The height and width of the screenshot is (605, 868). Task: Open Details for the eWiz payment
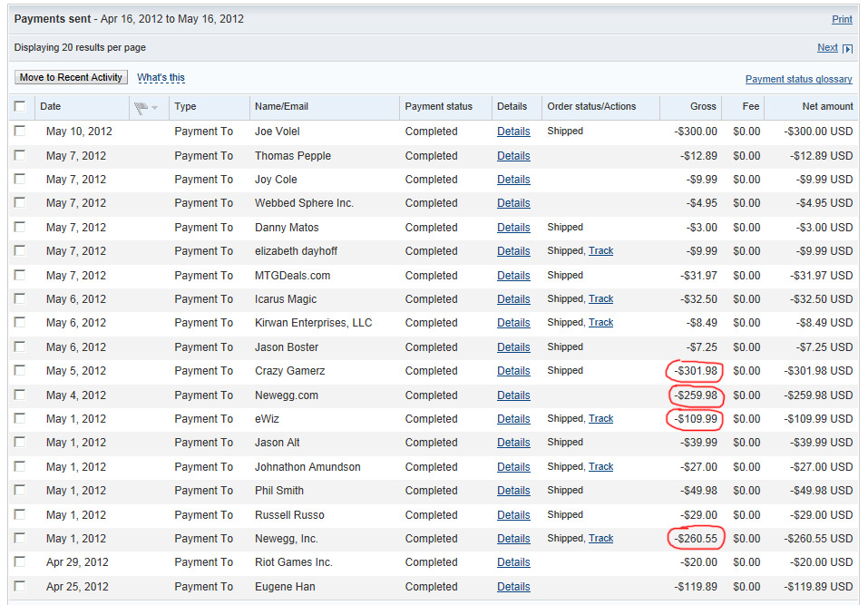[x=513, y=419]
